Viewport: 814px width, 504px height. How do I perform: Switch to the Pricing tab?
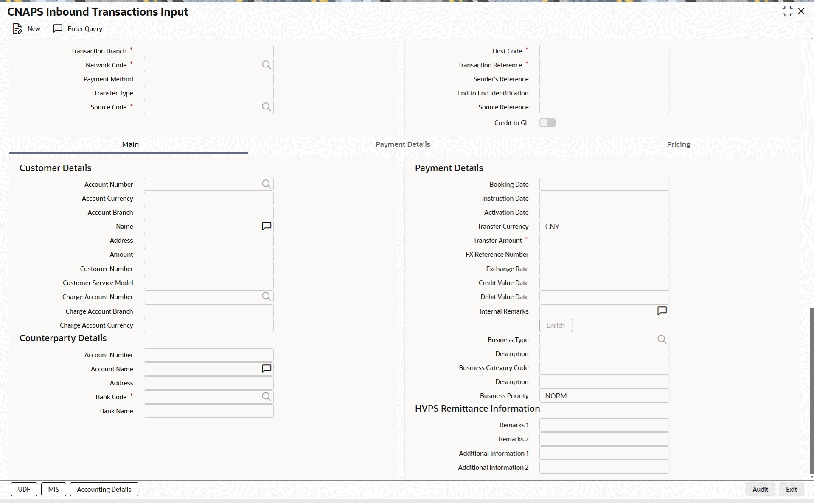[x=678, y=144]
